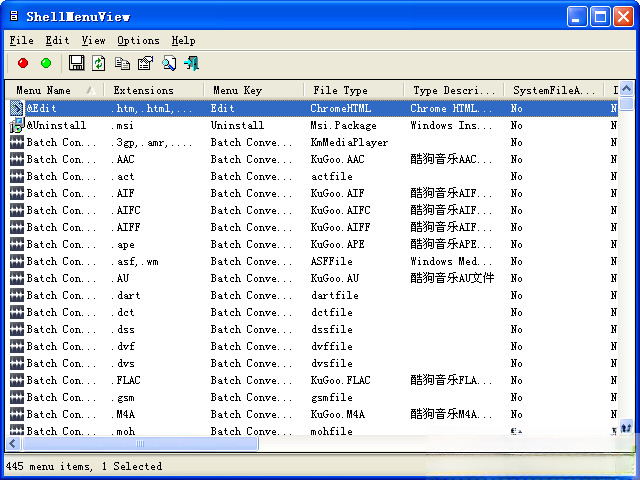Click the installer icon of &Uninstall row

[17, 125]
